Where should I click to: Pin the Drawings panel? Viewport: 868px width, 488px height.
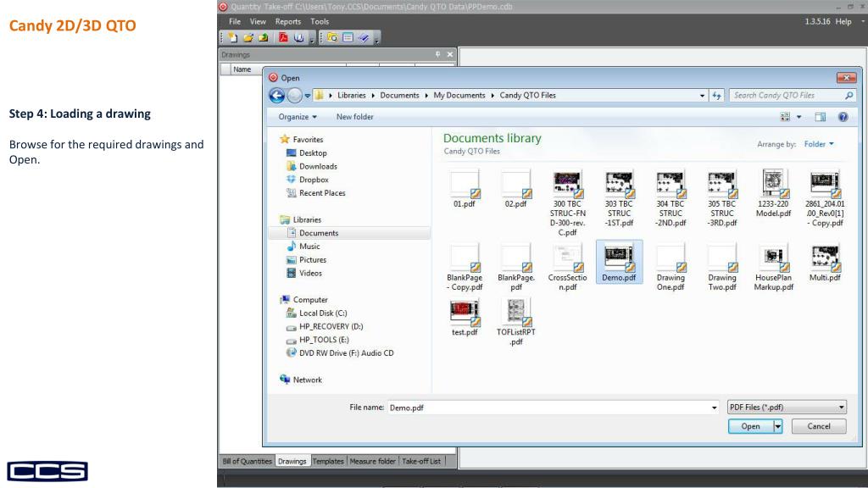coord(437,54)
